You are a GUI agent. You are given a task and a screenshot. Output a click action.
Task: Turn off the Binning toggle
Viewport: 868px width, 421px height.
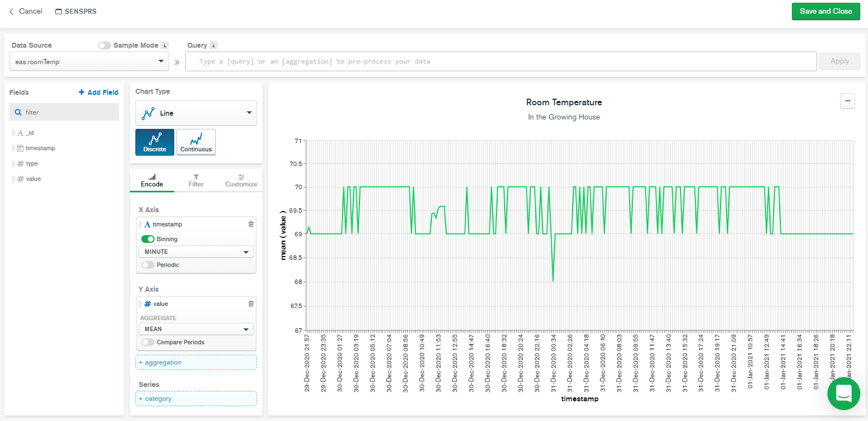coord(148,239)
